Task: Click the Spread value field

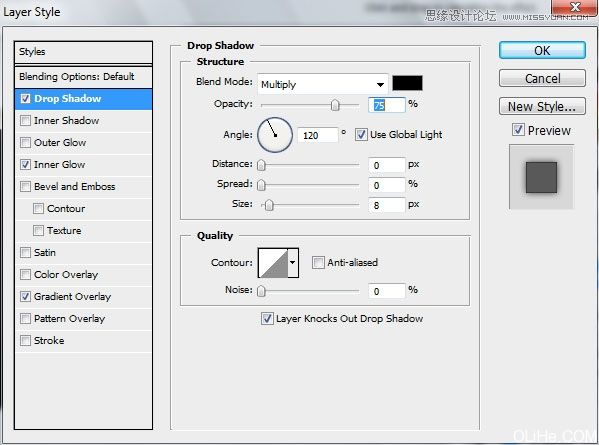Action: click(x=387, y=185)
